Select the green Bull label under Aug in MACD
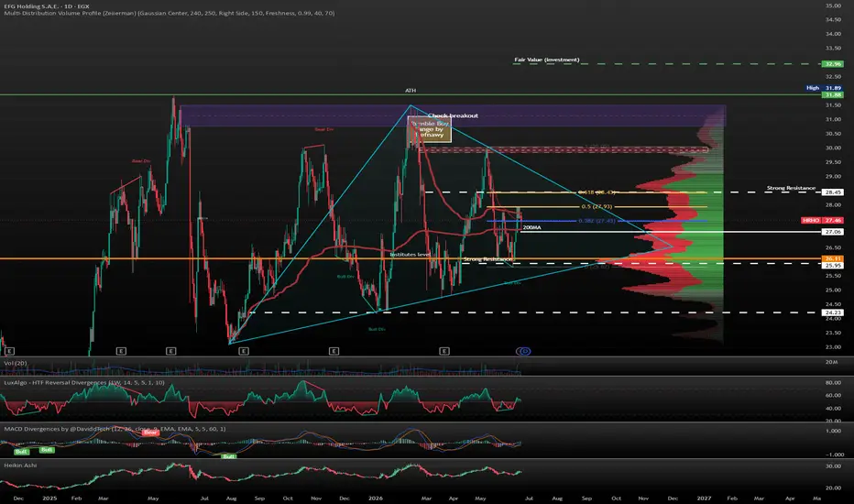This screenshot has height=504, width=854. [x=229, y=456]
